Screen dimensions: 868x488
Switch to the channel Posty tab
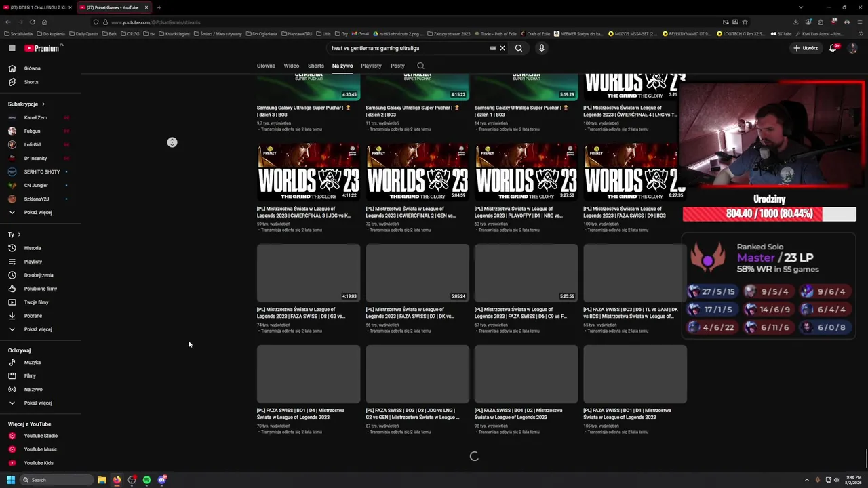click(x=397, y=66)
